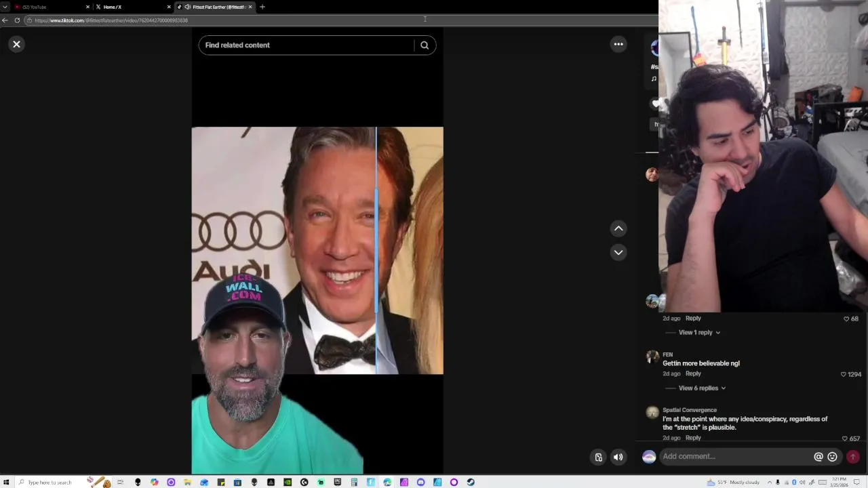Go to next video with down arrow
Image resolution: width=868 pixels, height=488 pixels.
tap(618, 252)
